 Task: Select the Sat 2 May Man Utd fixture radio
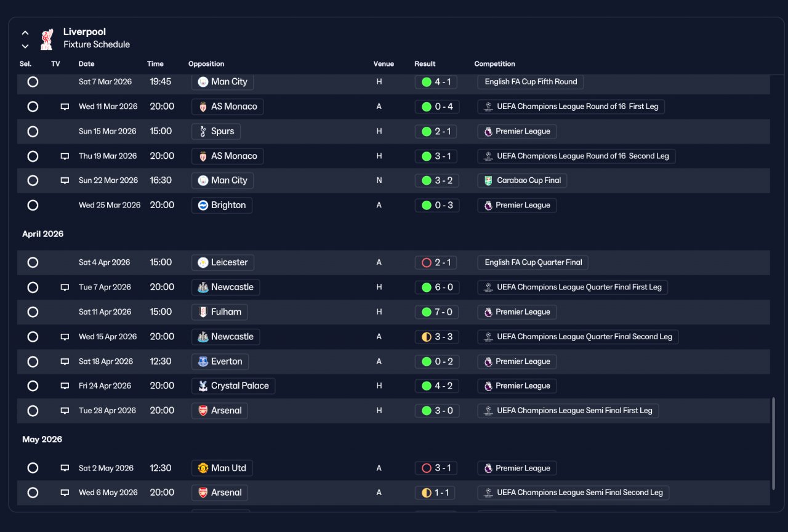(x=33, y=468)
